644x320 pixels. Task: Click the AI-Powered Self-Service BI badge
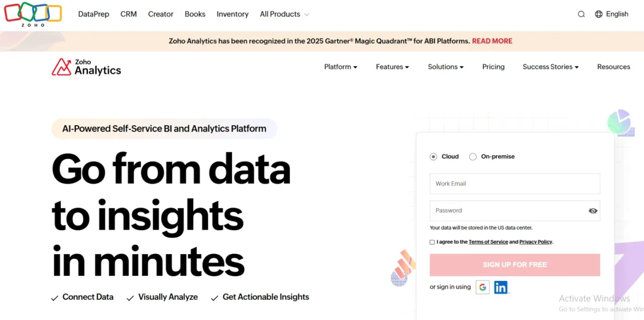click(164, 129)
